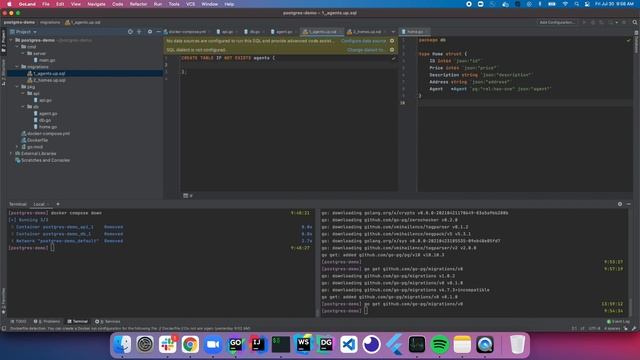Open Favorites tool window stripe button
This screenshot has height=360, width=640.
point(3,301)
